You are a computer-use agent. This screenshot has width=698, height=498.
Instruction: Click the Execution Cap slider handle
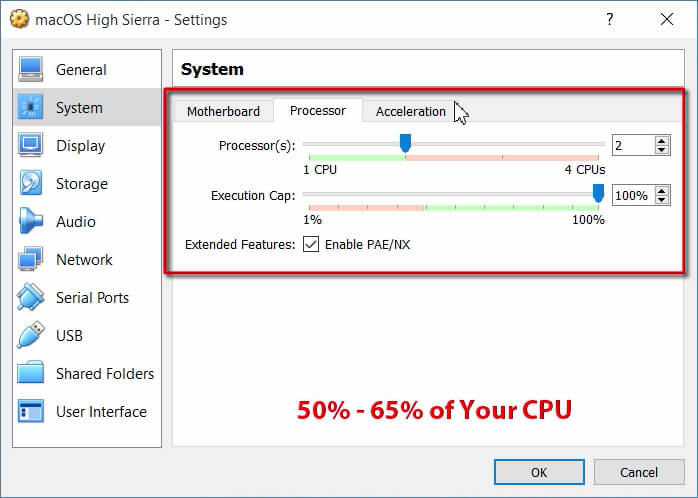[598, 193]
